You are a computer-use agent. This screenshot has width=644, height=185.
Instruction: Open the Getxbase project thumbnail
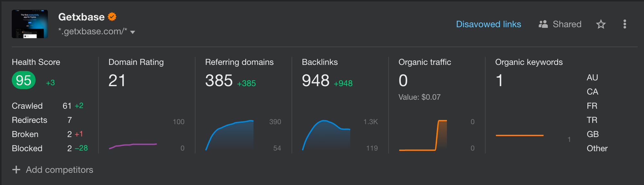[30, 24]
